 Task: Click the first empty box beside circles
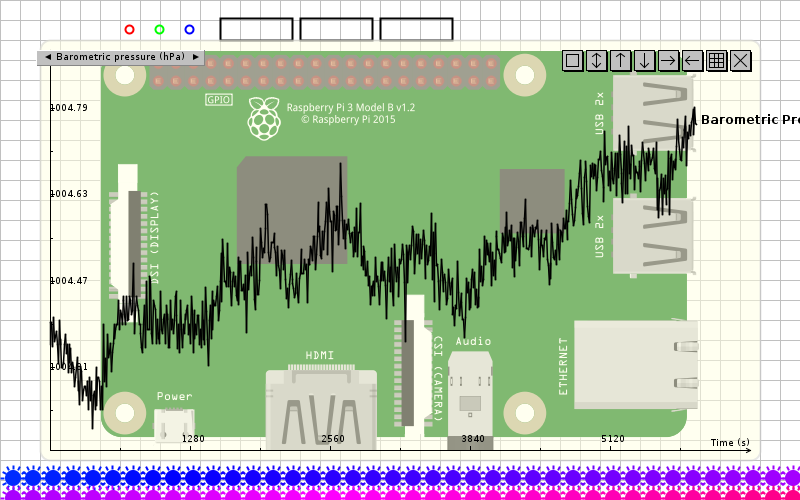pos(256,29)
